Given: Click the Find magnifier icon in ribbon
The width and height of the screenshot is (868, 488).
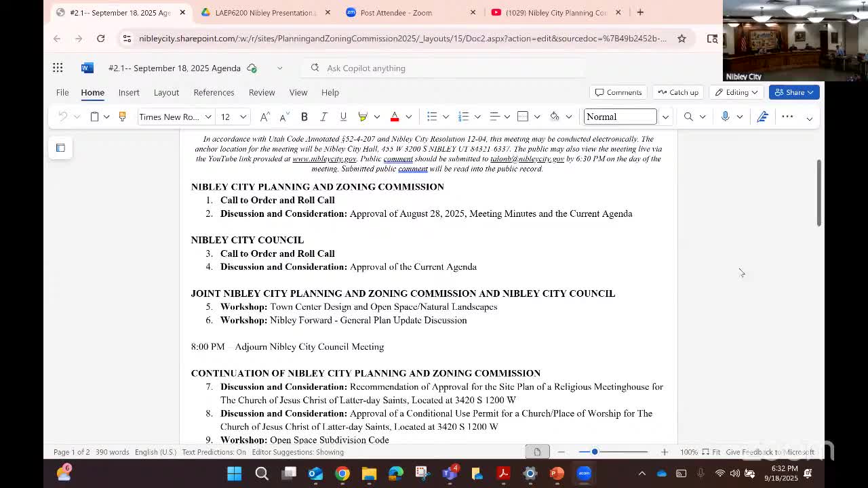Looking at the screenshot, I should click(688, 117).
